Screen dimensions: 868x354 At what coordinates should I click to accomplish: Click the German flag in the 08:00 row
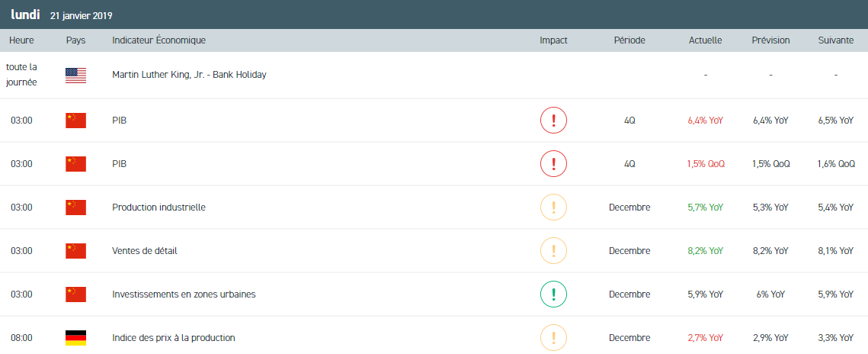75,338
